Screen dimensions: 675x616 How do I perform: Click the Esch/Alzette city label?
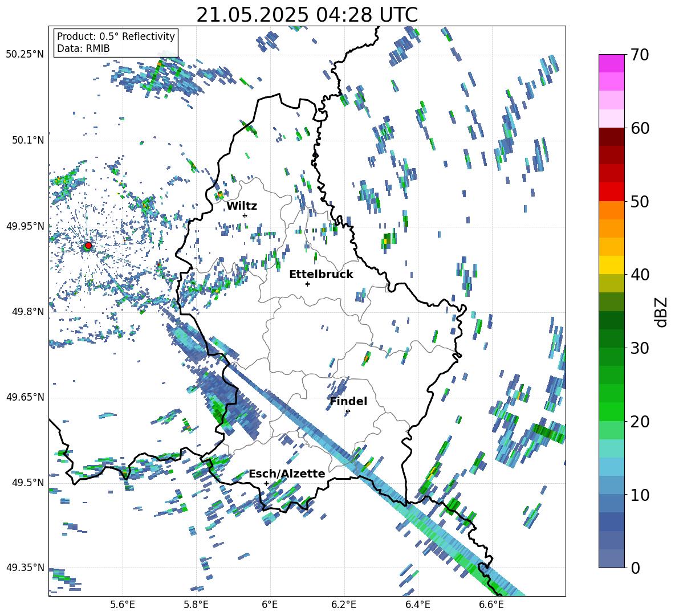(287, 474)
